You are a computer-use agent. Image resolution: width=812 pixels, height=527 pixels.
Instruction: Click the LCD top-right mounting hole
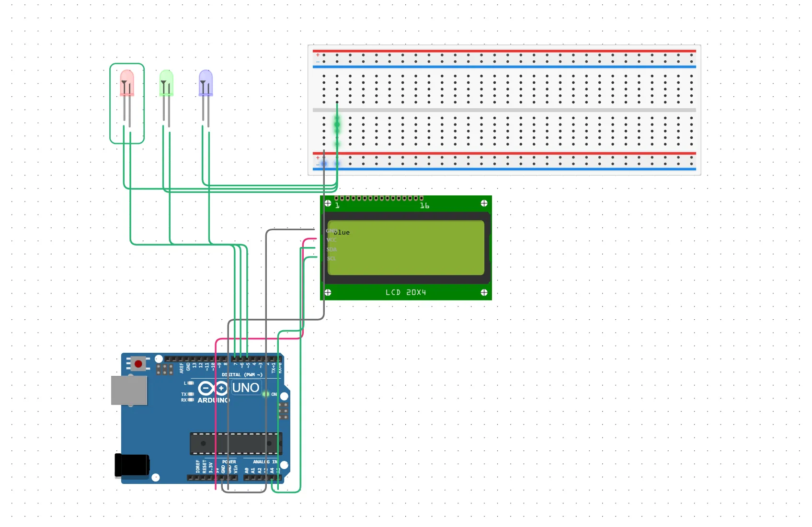pos(484,203)
